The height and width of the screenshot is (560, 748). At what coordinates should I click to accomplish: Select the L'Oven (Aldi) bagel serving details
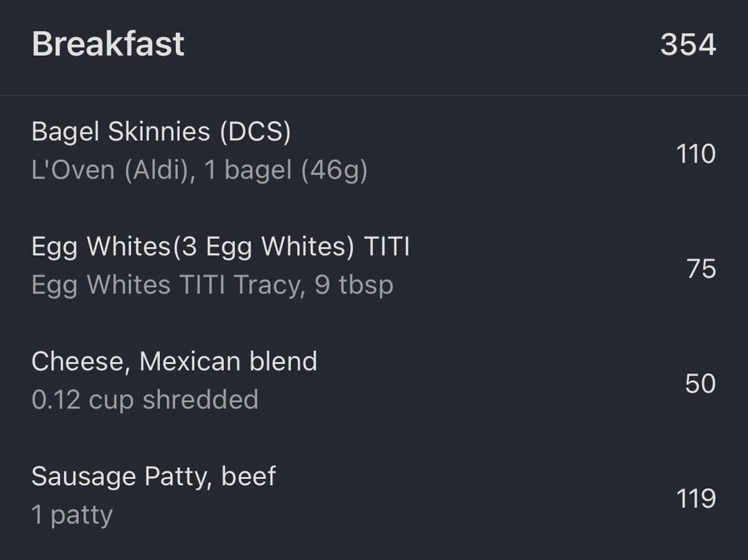(199, 170)
